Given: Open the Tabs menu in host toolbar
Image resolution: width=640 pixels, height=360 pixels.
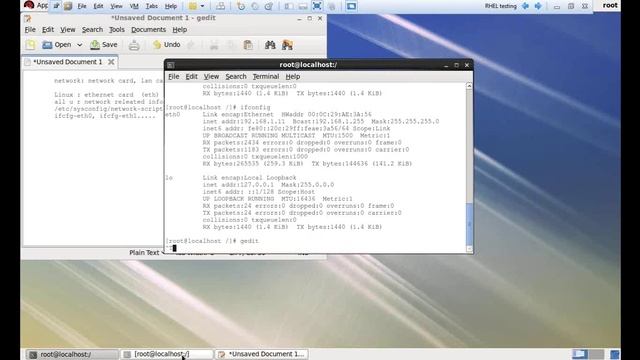Looking at the screenshot, I should pyautogui.click(x=151, y=6).
